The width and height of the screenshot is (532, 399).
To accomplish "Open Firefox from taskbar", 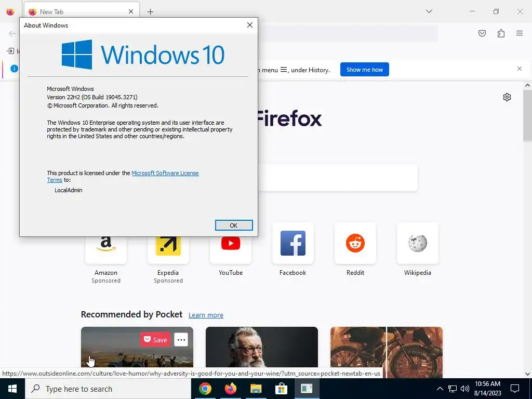I will coord(230,389).
